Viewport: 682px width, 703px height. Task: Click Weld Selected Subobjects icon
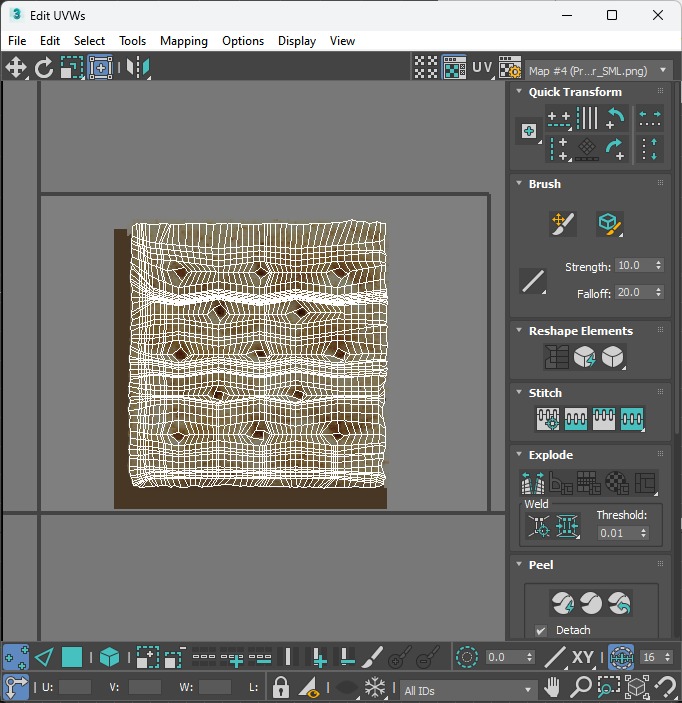tap(567, 526)
